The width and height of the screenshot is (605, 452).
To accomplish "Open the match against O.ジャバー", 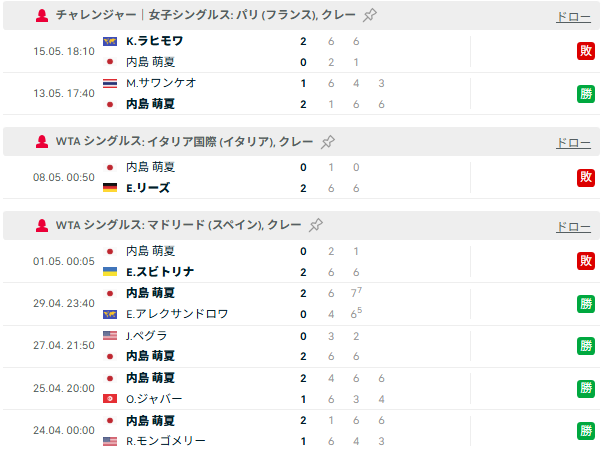I will tap(301, 388).
